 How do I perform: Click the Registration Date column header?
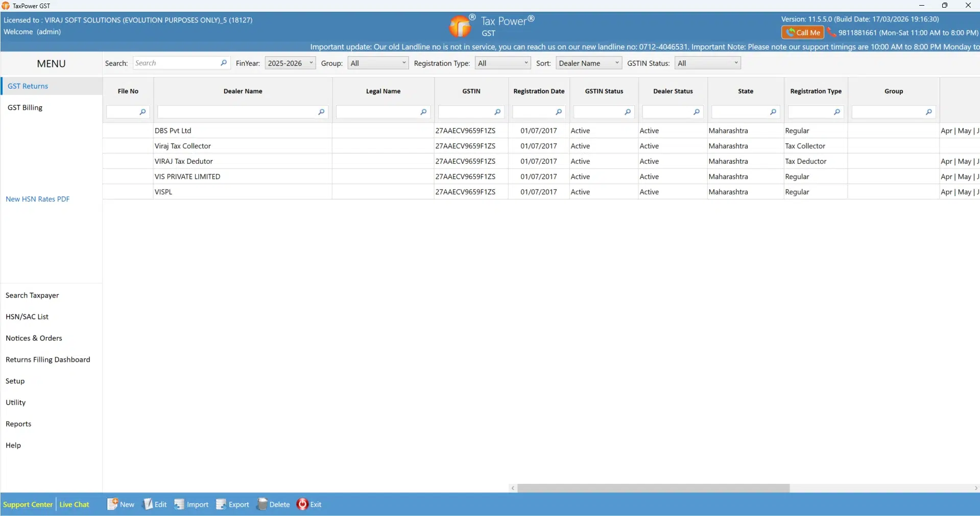tap(539, 91)
